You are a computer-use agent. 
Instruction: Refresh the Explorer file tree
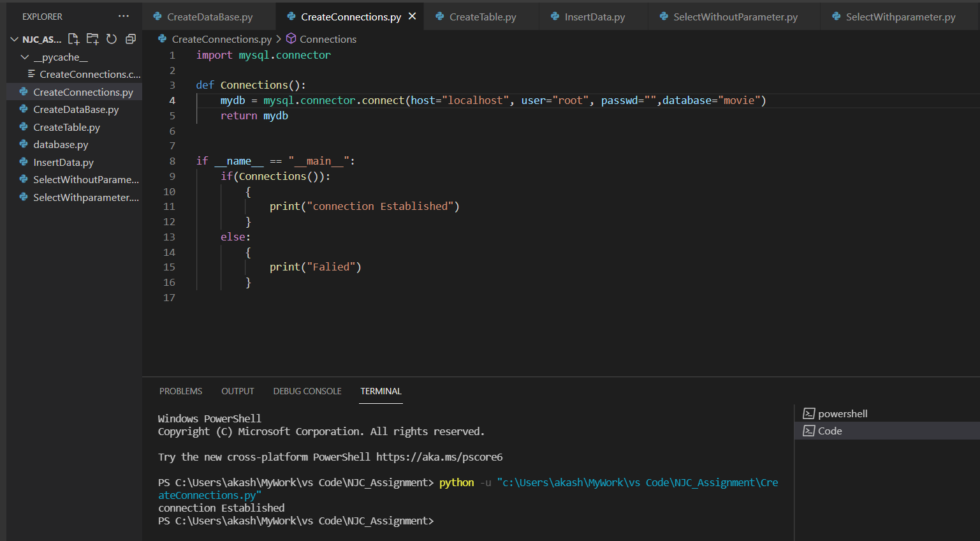112,39
